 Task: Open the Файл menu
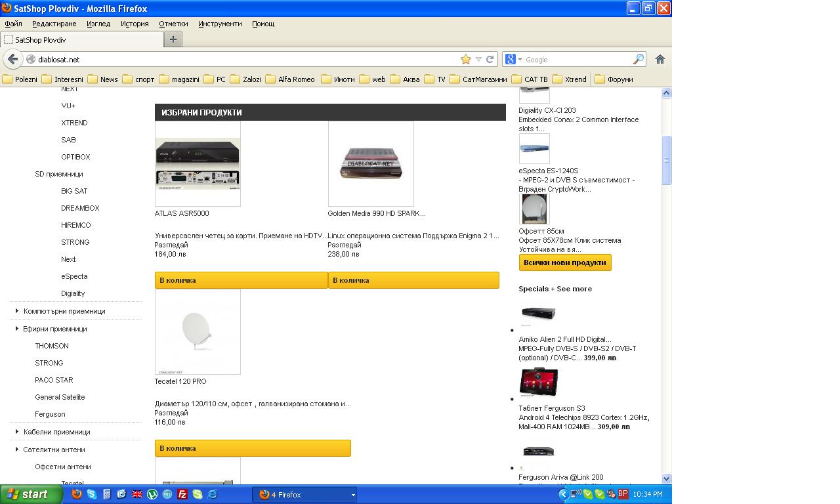click(x=13, y=24)
